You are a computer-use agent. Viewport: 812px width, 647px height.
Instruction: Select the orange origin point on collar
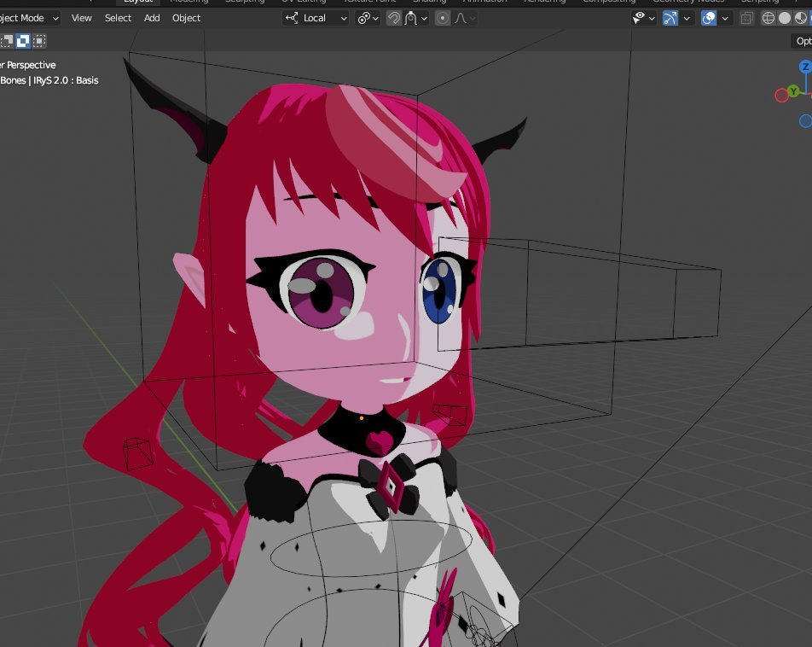(x=362, y=418)
